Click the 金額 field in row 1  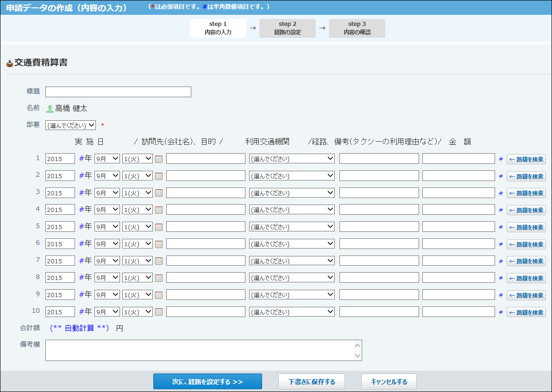pos(459,159)
